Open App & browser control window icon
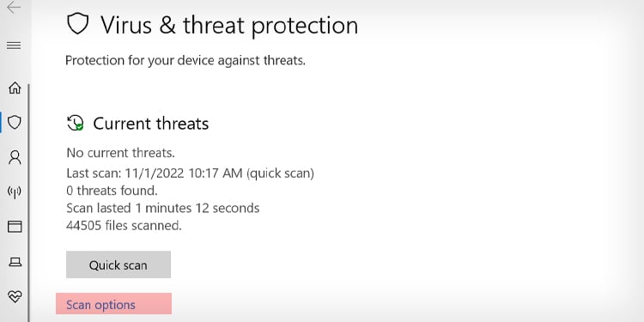The width and height of the screenshot is (644, 322). tap(15, 227)
